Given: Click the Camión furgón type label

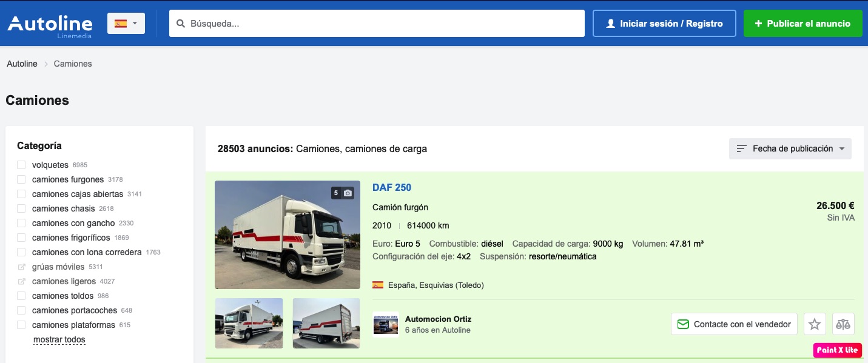Looking at the screenshot, I should (400, 207).
